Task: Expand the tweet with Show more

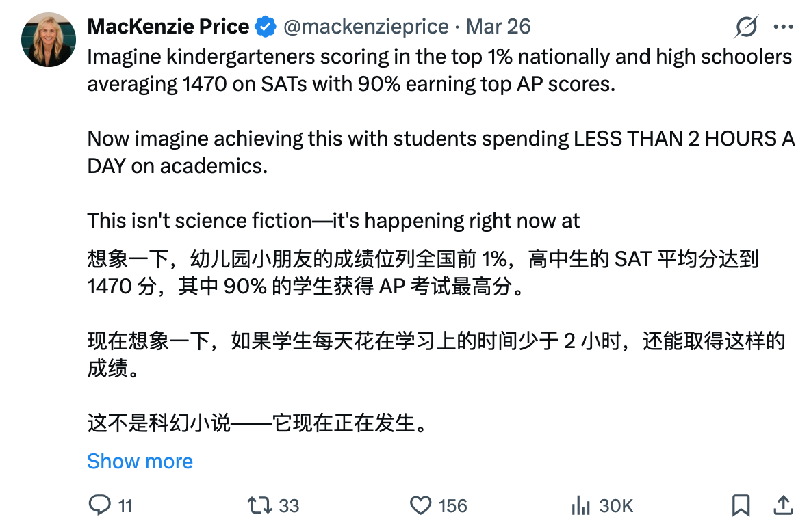Action: 140,461
